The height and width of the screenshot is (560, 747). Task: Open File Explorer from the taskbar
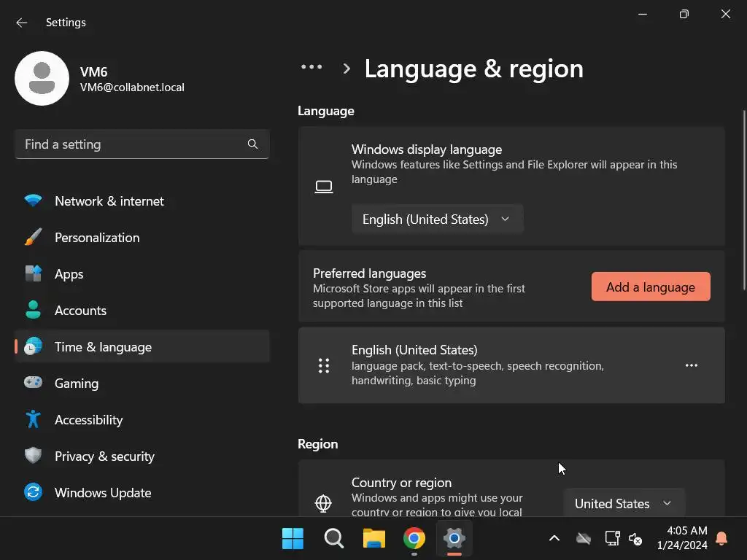[x=374, y=539]
